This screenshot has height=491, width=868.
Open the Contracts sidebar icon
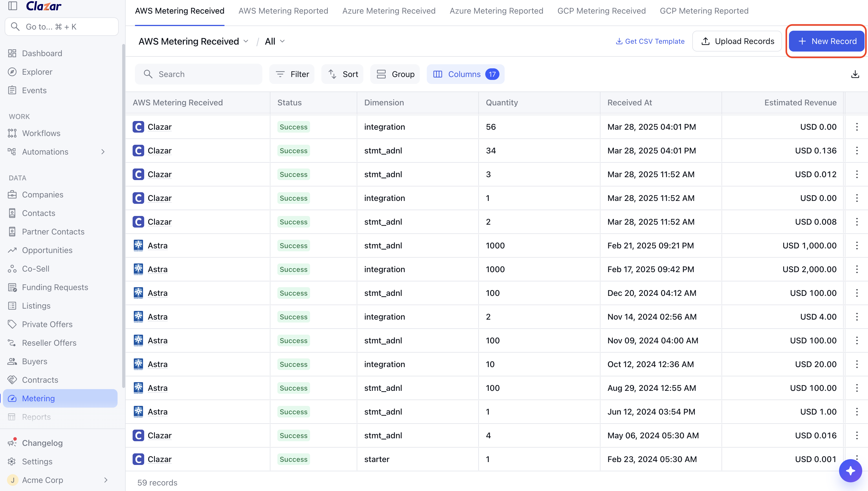pos(12,380)
